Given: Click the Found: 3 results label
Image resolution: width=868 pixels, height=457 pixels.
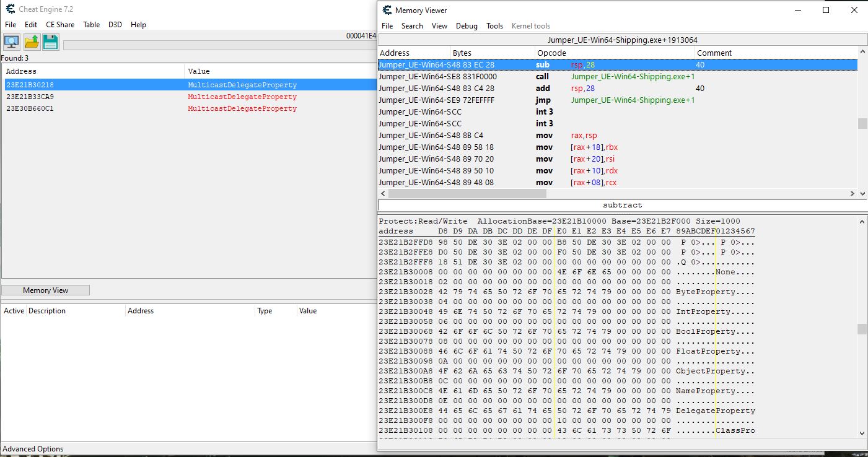Looking at the screenshot, I should pos(15,58).
